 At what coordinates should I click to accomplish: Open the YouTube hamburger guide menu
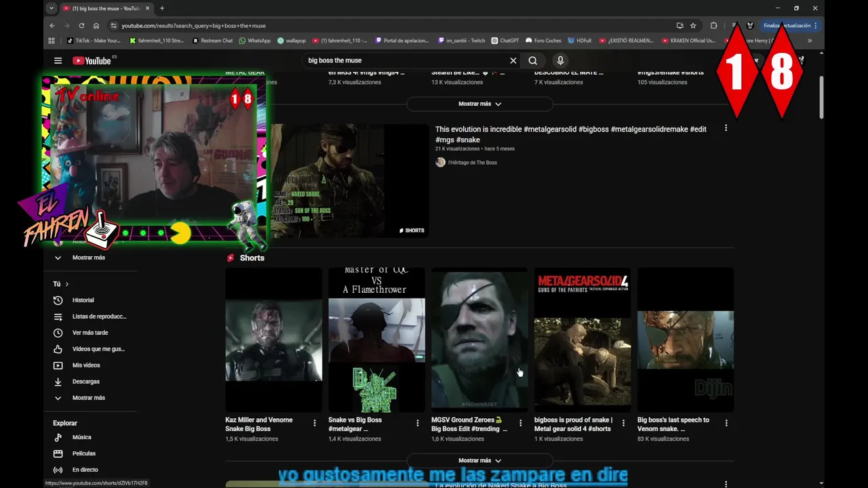point(58,60)
